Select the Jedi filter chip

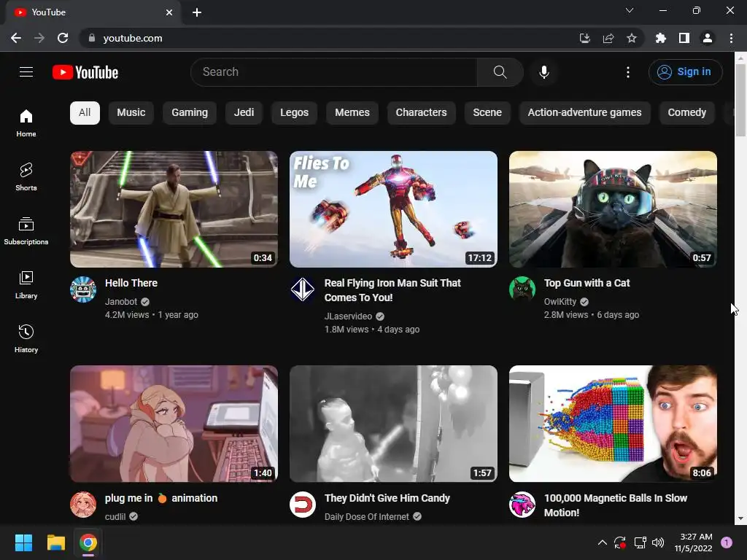244,113
